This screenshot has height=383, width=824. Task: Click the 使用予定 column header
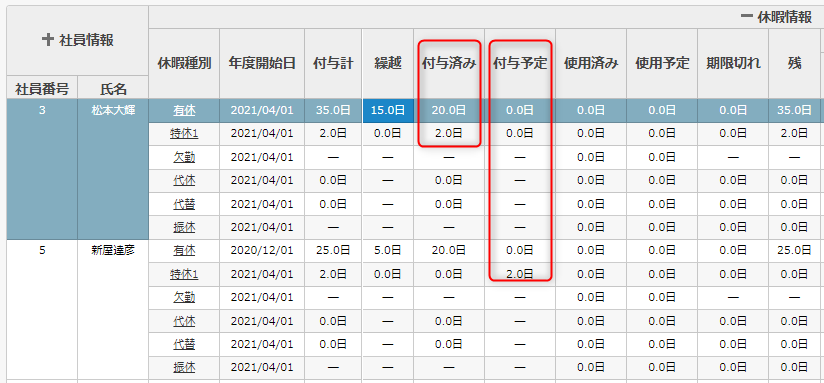tap(662, 64)
